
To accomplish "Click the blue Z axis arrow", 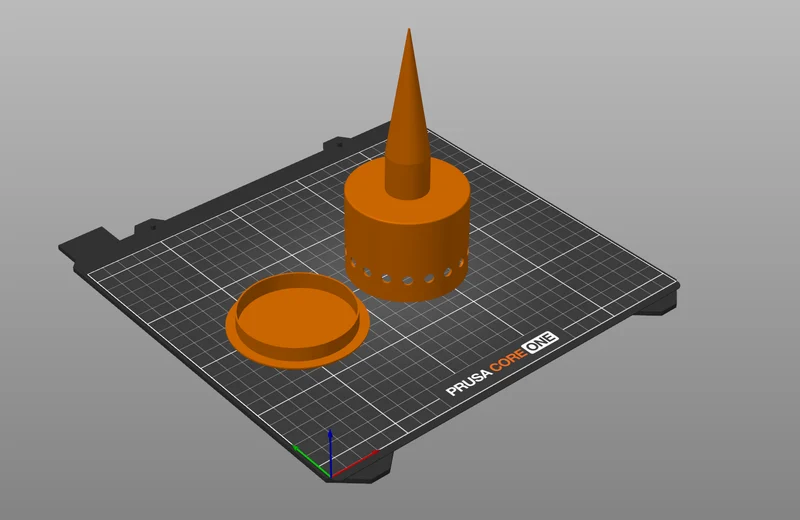I will click(x=331, y=452).
